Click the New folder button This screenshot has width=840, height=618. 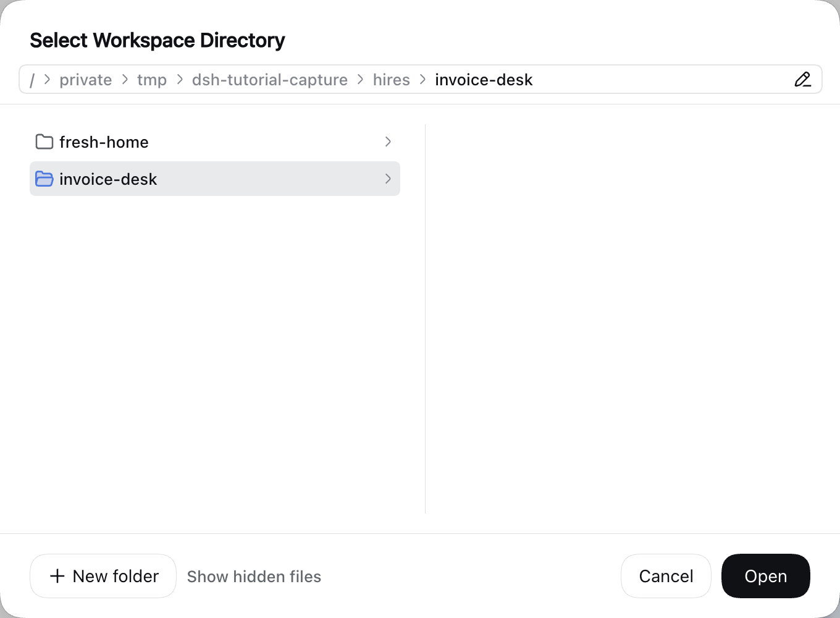coord(103,576)
